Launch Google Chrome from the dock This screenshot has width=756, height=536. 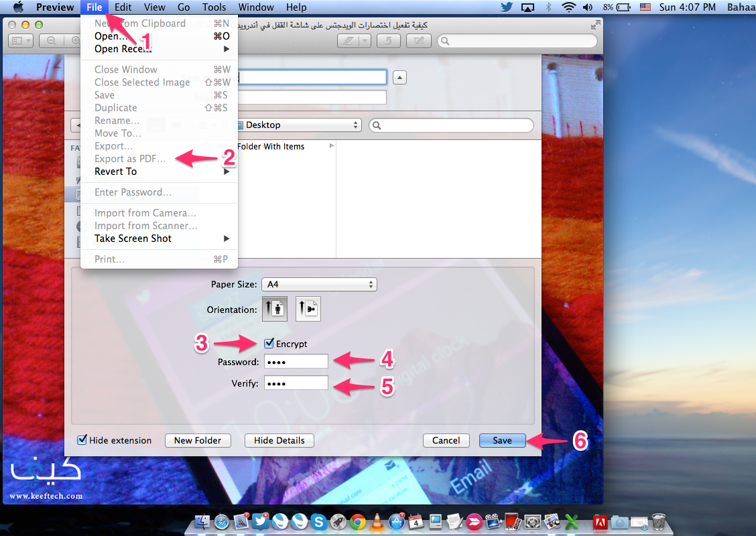click(357, 521)
